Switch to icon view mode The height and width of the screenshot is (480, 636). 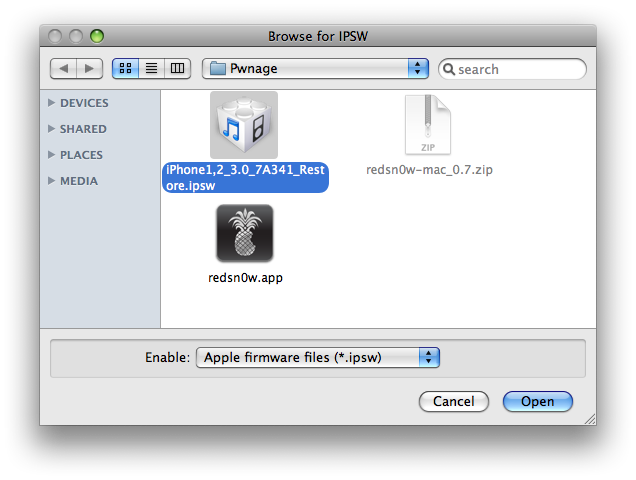125,69
